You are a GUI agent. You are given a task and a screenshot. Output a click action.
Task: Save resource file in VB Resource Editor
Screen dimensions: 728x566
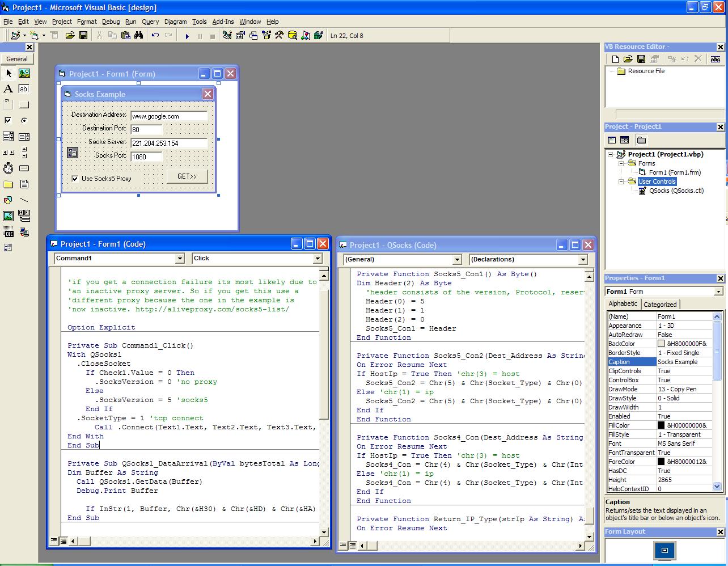pyautogui.click(x=641, y=59)
